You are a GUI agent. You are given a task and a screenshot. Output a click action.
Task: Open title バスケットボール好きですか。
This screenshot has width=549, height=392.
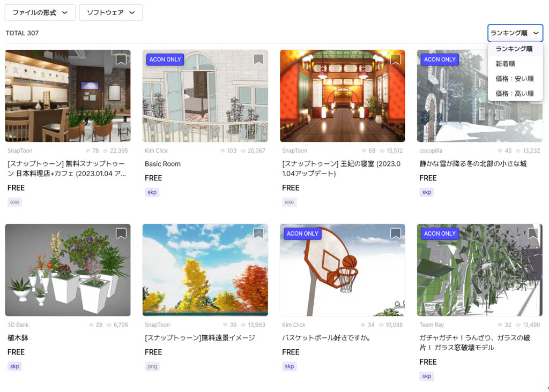[x=327, y=338]
